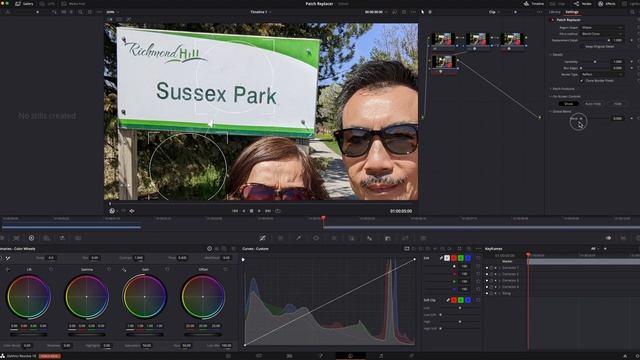Go to the Fusion page

click(x=320, y=356)
